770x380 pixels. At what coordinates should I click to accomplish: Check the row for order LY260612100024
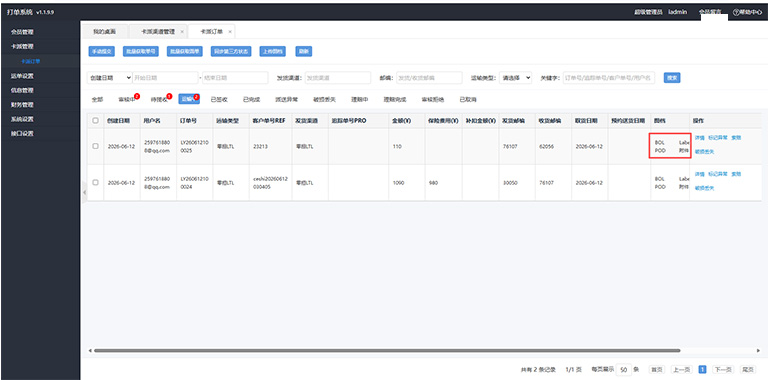pyautogui.click(x=95, y=182)
